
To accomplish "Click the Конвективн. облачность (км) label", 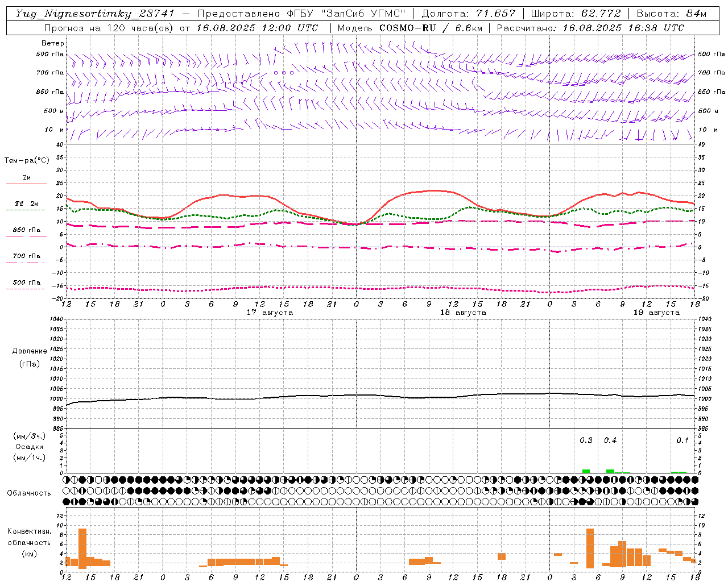I will coord(29,542).
